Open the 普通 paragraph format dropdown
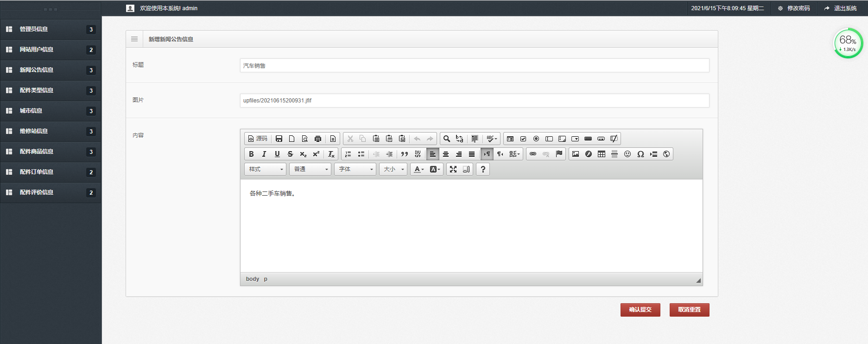The height and width of the screenshot is (344, 868). (310, 169)
